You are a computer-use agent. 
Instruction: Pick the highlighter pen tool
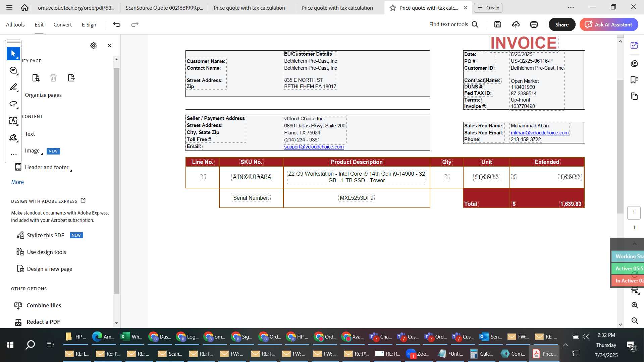13,87
